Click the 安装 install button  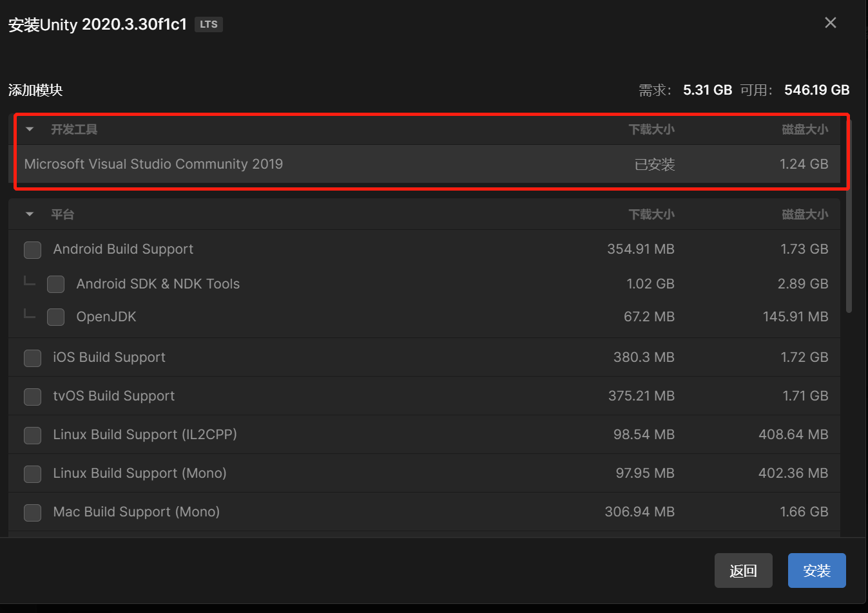[816, 571]
